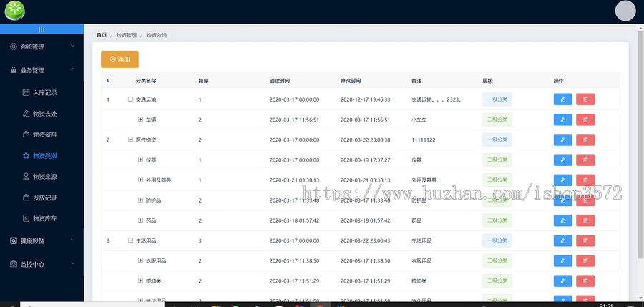Select created time 2020-03-18 01:57:42
Image resolution: width=644 pixels, height=307 pixels.
pyautogui.click(x=294, y=220)
